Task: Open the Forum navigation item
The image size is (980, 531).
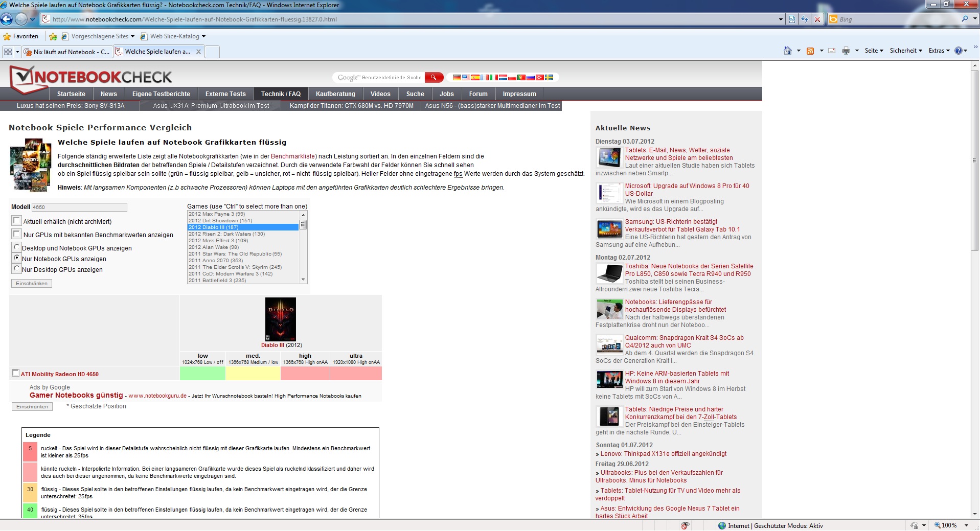Action: click(478, 94)
